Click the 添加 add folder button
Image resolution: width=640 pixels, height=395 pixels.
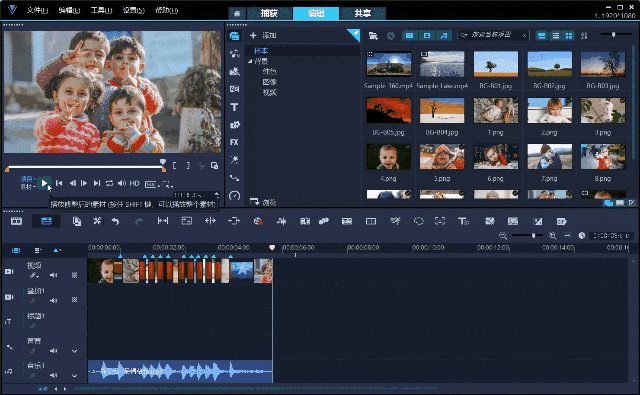pos(263,36)
